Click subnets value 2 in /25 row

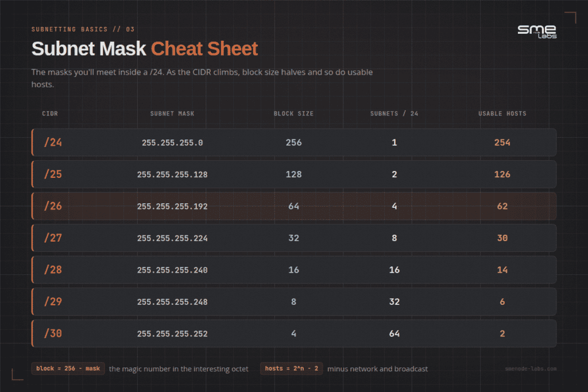(394, 174)
